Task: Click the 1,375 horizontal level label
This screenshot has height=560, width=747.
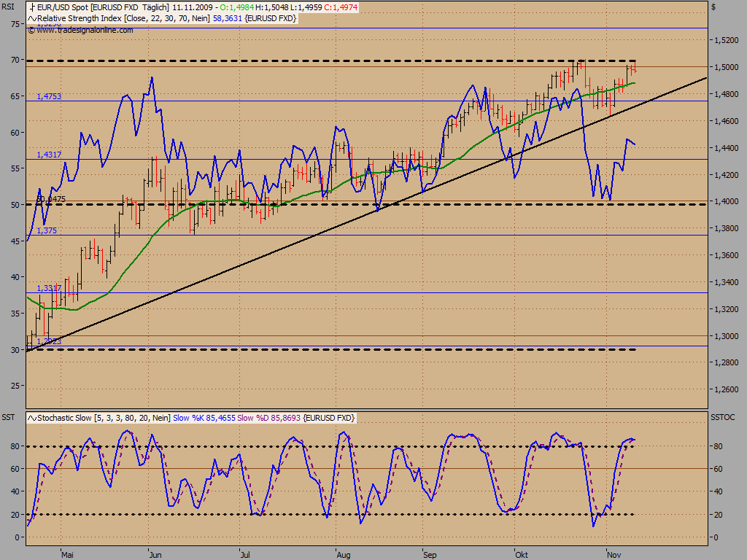Action: tap(47, 230)
